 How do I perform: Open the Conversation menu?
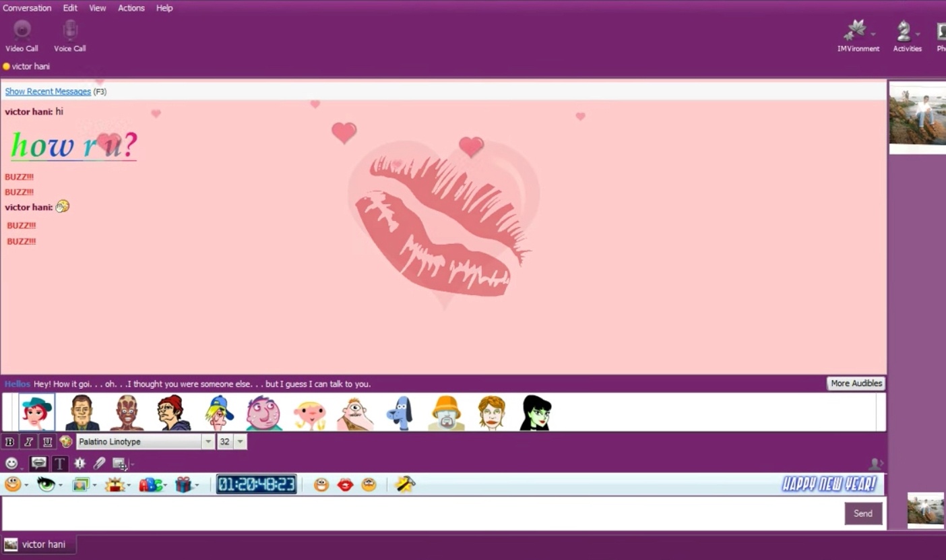click(27, 8)
